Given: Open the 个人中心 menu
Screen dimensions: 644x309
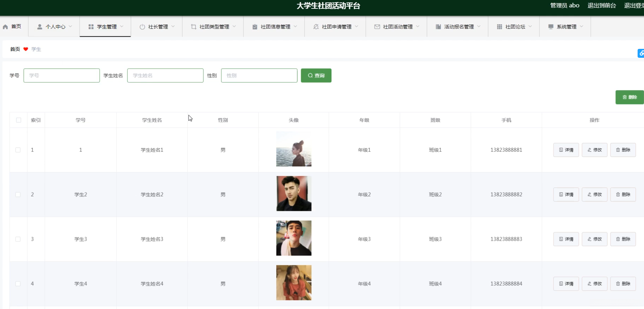Looking at the screenshot, I should click(x=54, y=27).
